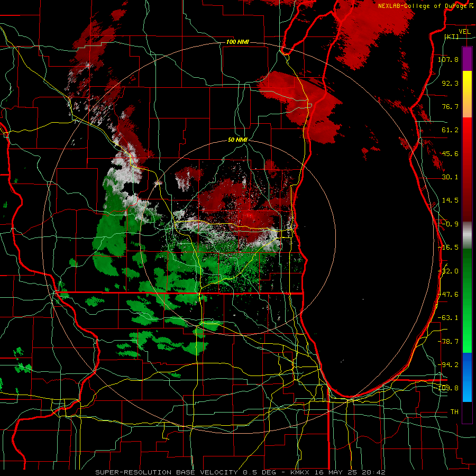Click the -0.9 scale value
Screen dimensions: 476x476
click(450, 224)
